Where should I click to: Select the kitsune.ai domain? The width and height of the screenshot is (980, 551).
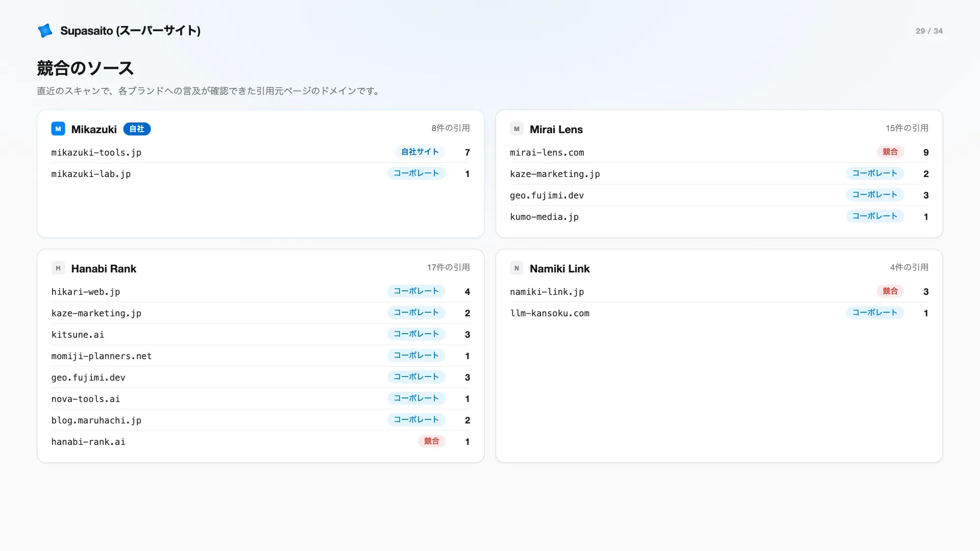[78, 335]
